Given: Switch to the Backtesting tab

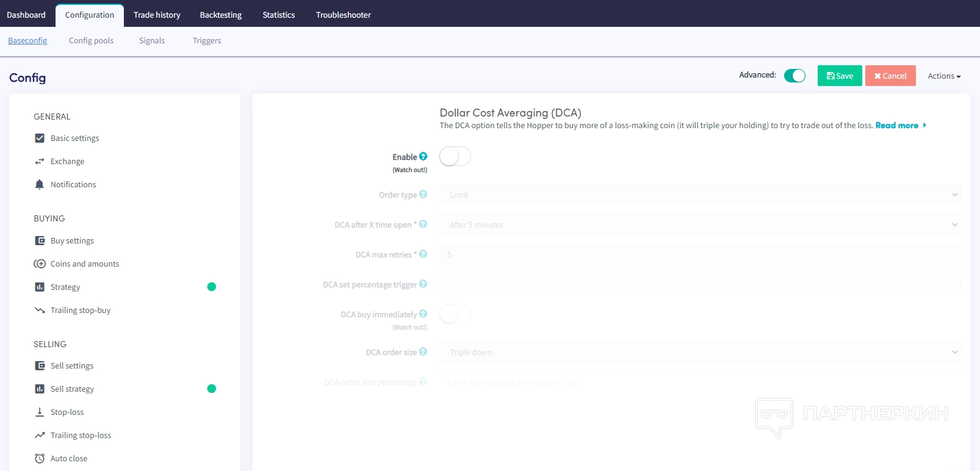Looking at the screenshot, I should [x=221, y=15].
